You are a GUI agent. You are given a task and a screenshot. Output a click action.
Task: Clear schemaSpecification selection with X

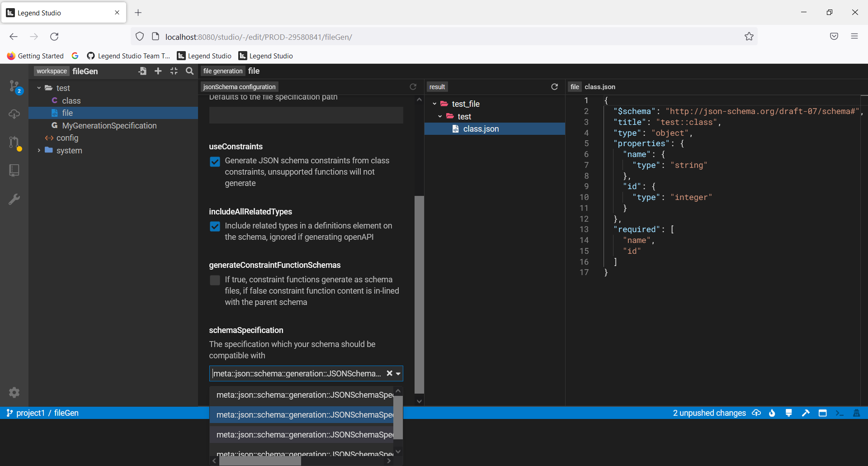[389, 373]
